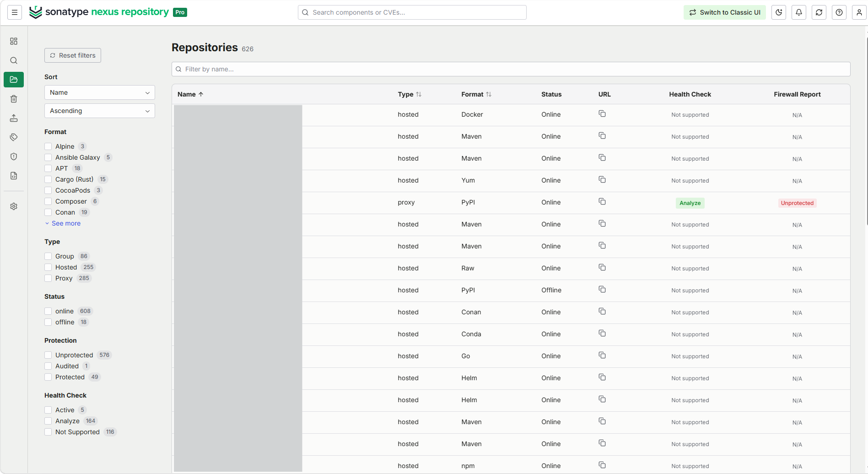The height and width of the screenshot is (474, 868).
Task: Copy URL of the Yum repository row
Action: [x=602, y=180]
